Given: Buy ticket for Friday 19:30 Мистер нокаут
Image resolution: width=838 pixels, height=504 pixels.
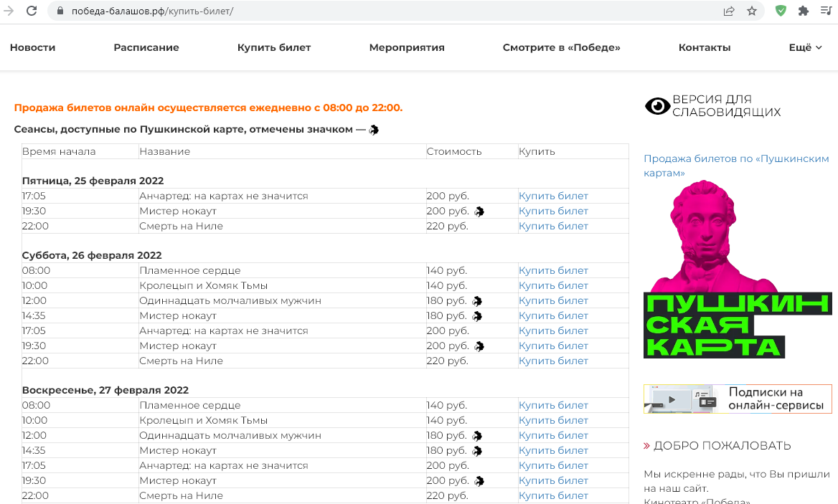Looking at the screenshot, I should (x=553, y=211).
